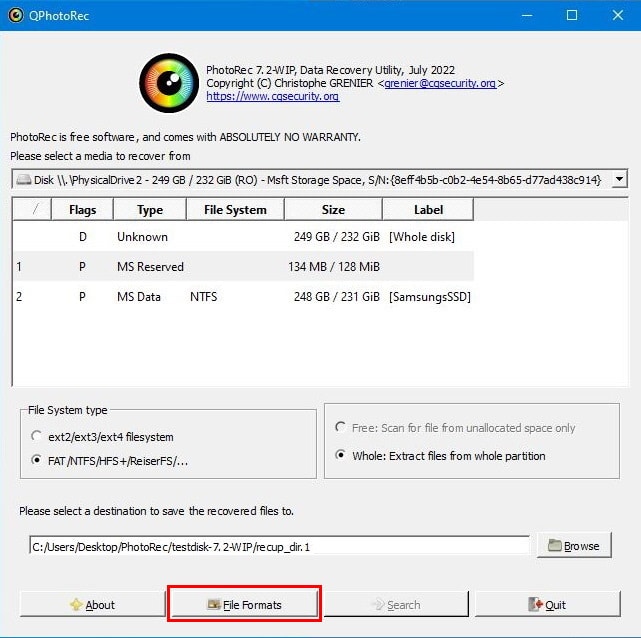Expand the media drive dropdown arrow
The width and height of the screenshot is (641, 638).
[619, 180]
